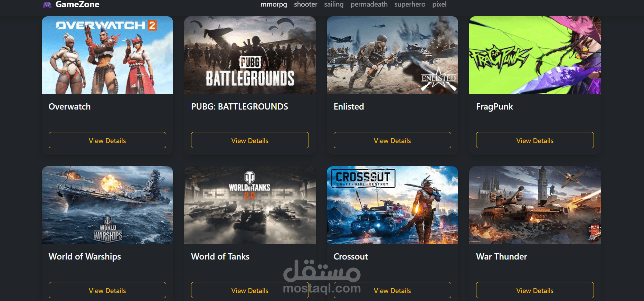View Details for FragPunk
Image resolution: width=644 pixels, height=301 pixels.
pos(535,140)
